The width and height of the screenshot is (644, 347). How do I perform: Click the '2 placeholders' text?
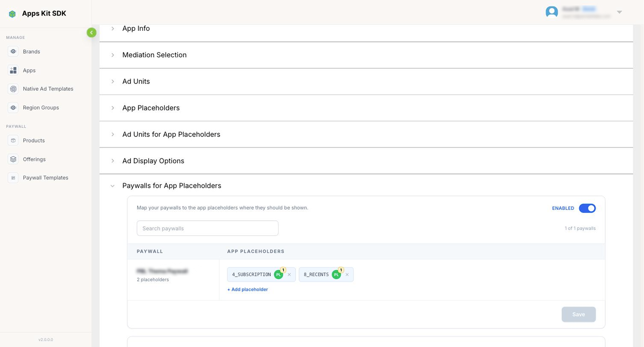pos(153,280)
